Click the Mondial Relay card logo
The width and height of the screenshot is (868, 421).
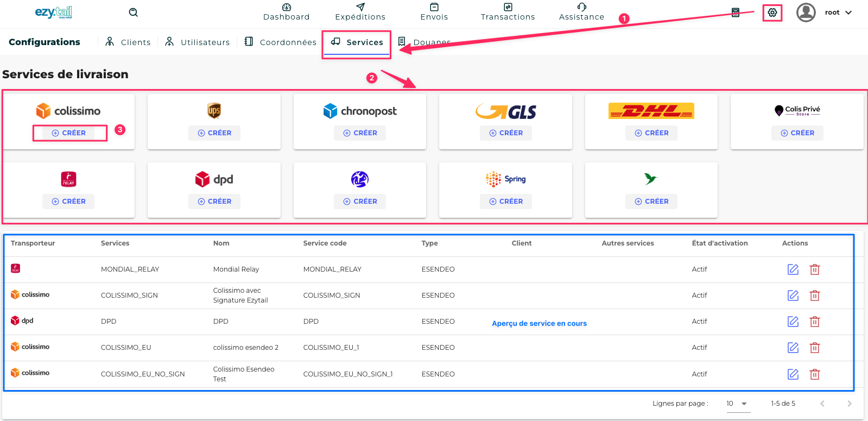pyautogui.click(x=68, y=179)
